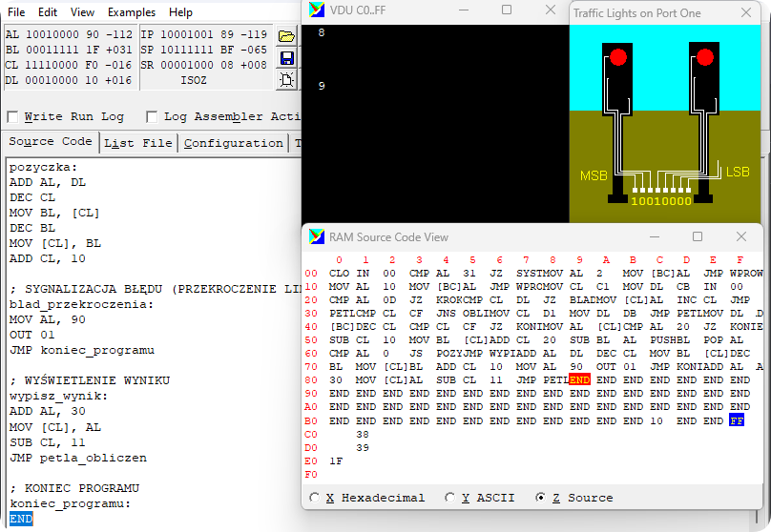Screen dimensions: 771x532
Task: Enable the Write Run Log checkbox
Action: 12,116
